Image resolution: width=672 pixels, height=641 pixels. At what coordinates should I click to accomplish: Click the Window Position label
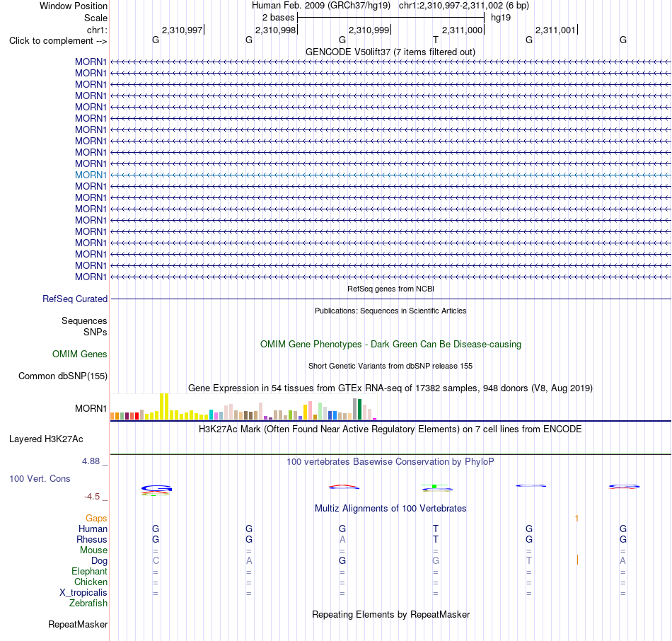coord(74,6)
